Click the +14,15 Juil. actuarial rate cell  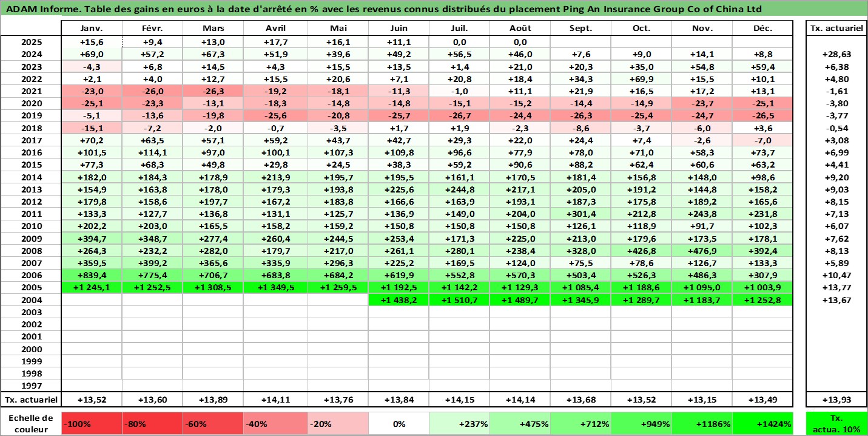click(x=459, y=400)
